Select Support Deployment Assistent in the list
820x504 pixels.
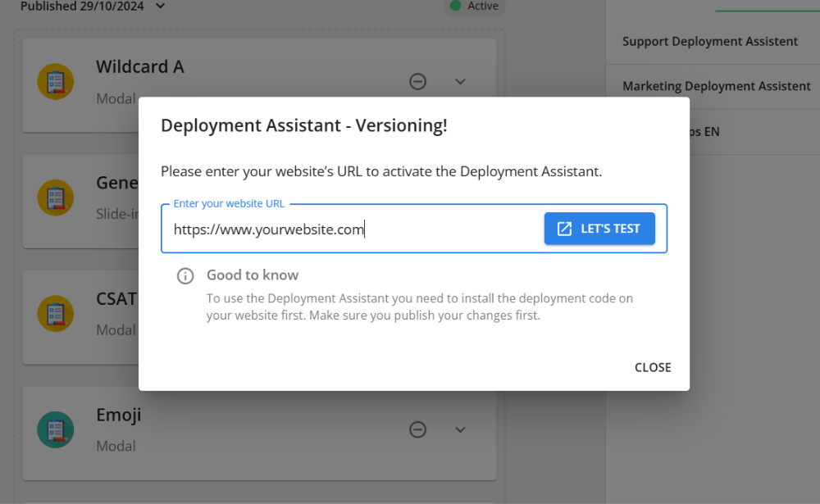coord(709,42)
